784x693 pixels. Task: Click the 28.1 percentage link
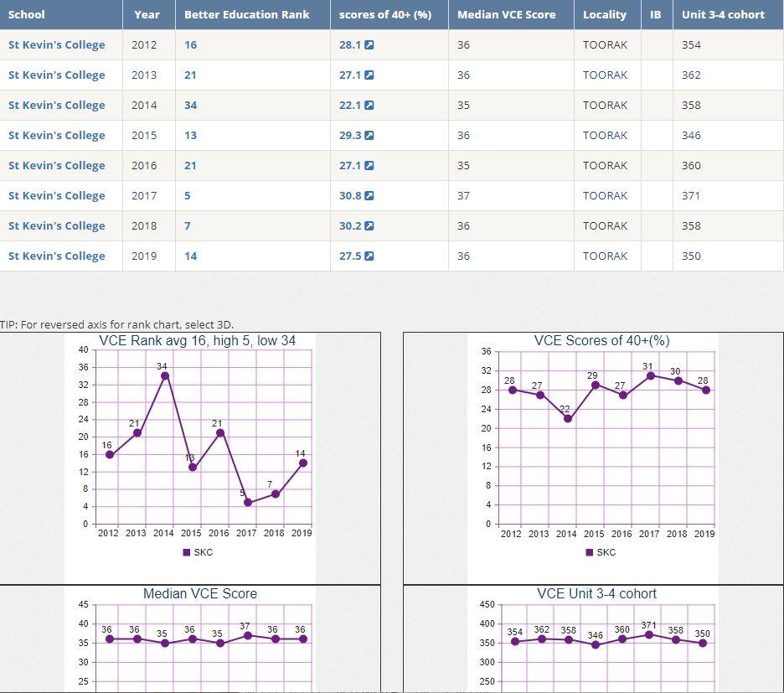click(x=350, y=45)
